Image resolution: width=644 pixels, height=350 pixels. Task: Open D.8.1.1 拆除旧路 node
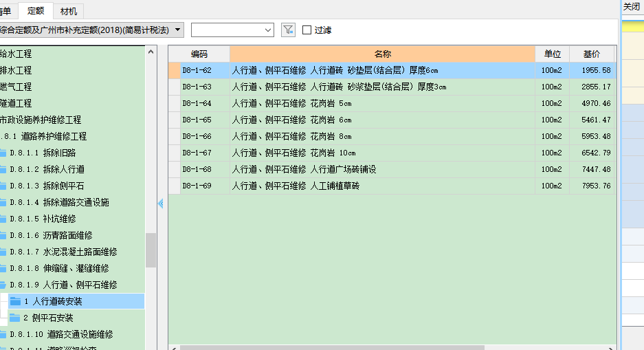coord(43,153)
